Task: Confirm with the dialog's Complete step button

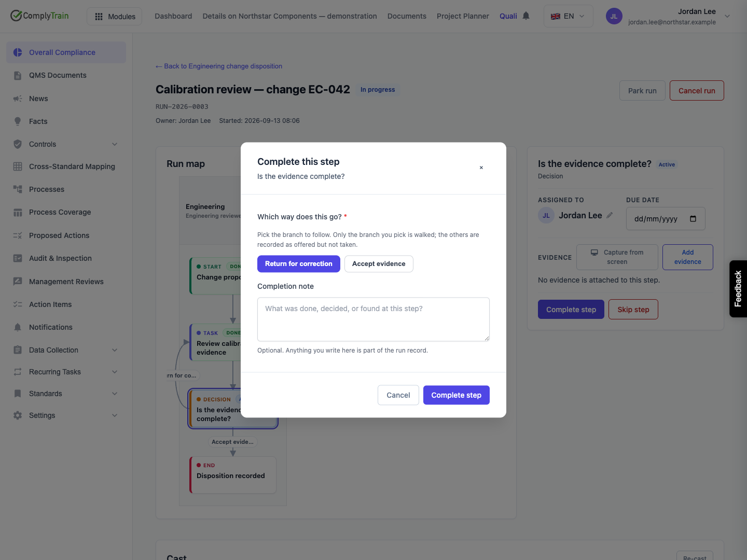Action: [x=457, y=395]
